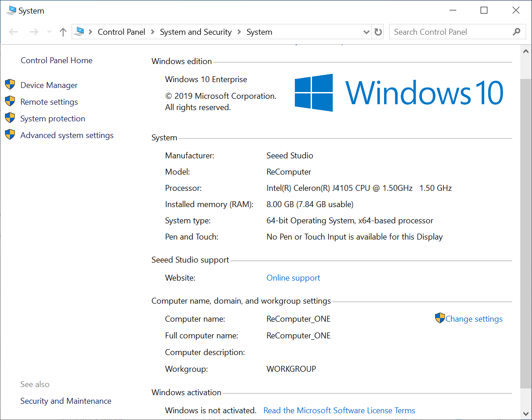532x420 pixels.
Task: Close the System window
Action: tap(516, 10)
